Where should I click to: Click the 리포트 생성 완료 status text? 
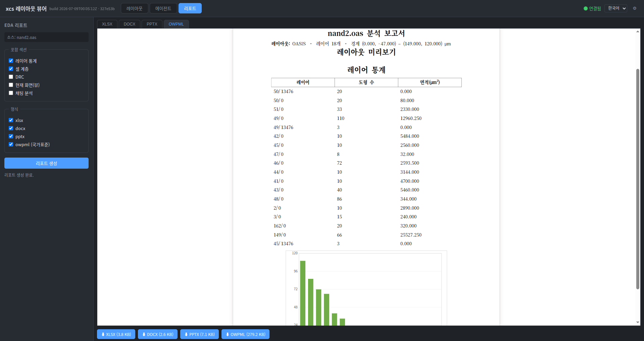pos(19,175)
